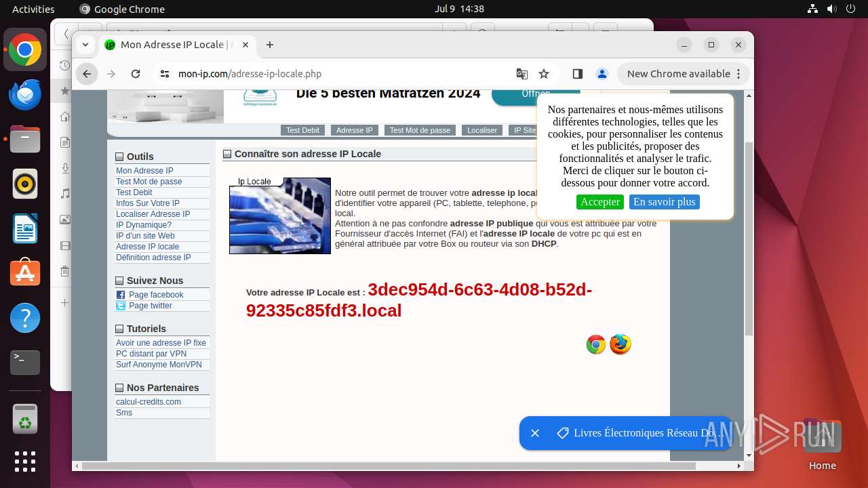Click the Twitter icon under Suivez Nous
This screenshot has width=868, height=488.
pyautogui.click(x=121, y=306)
